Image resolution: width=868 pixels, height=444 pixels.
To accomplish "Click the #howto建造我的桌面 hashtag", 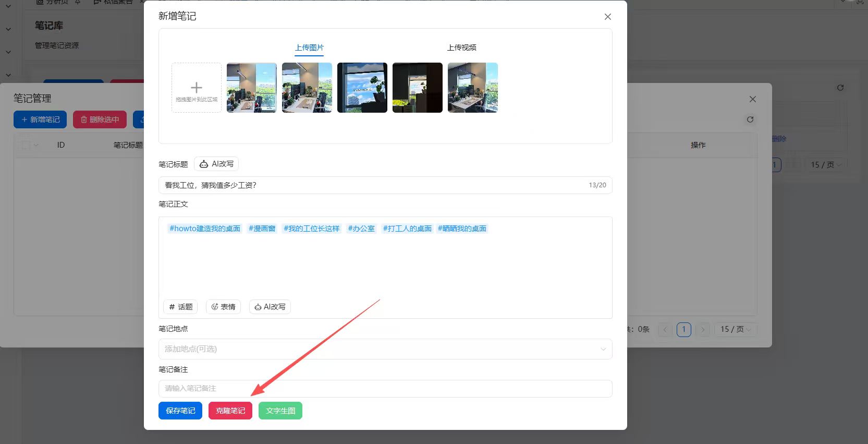I will pos(205,229).
